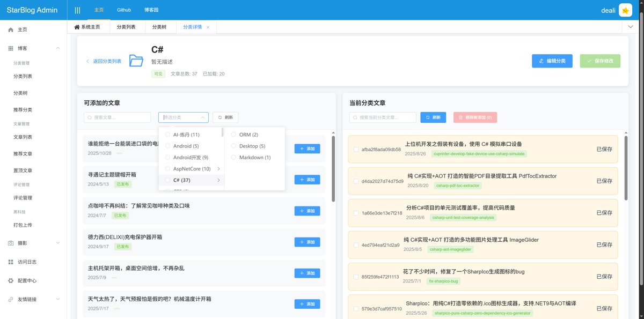Tick the checkbox for article d4da2027d74d75d9
Viewport: 644px width, 319px height.
point(356,181)
